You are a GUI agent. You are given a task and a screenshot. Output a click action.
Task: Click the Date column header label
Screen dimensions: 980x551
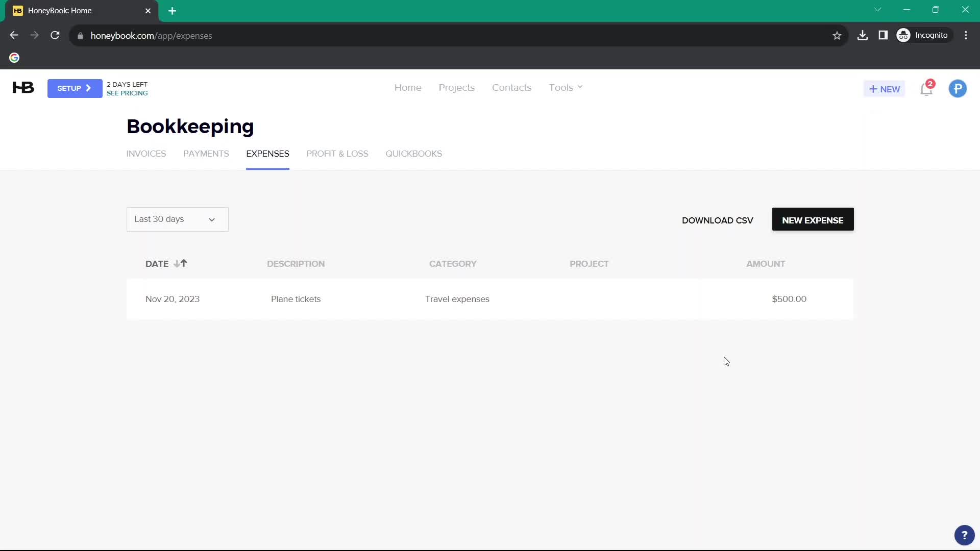tap(157, 264)
